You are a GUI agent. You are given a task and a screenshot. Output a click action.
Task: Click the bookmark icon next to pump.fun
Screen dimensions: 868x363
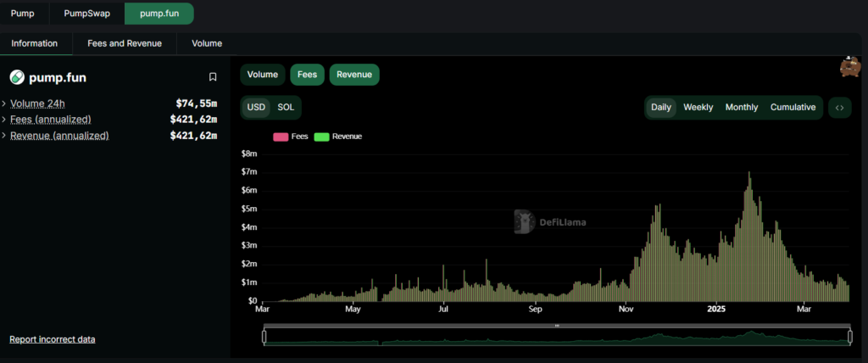[x=213, y=77]
